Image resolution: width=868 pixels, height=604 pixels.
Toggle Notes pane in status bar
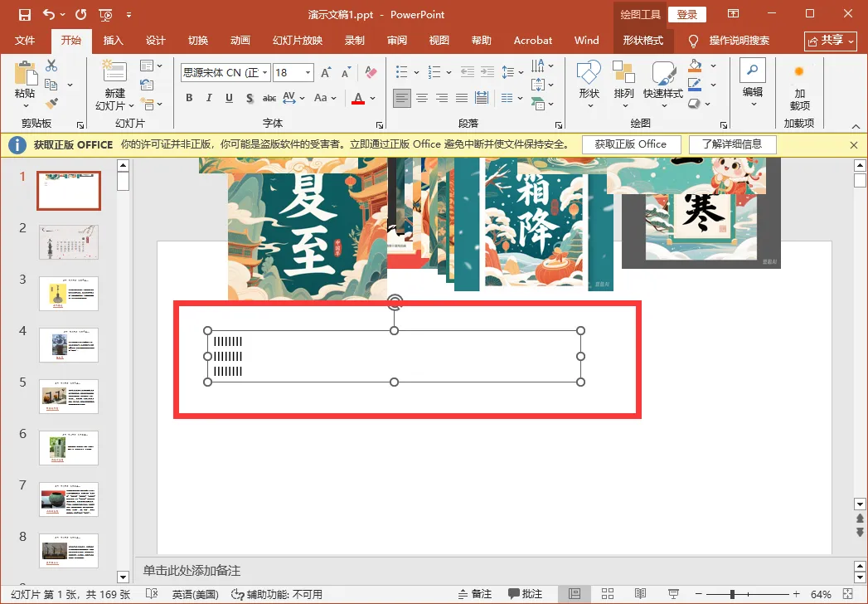[475, 594]
